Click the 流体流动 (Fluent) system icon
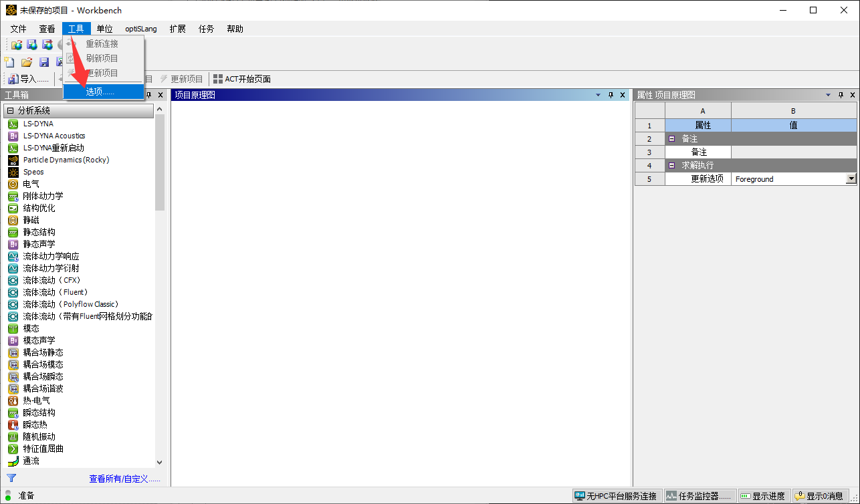This screenshot has height=504, width=860. point(13,292)
